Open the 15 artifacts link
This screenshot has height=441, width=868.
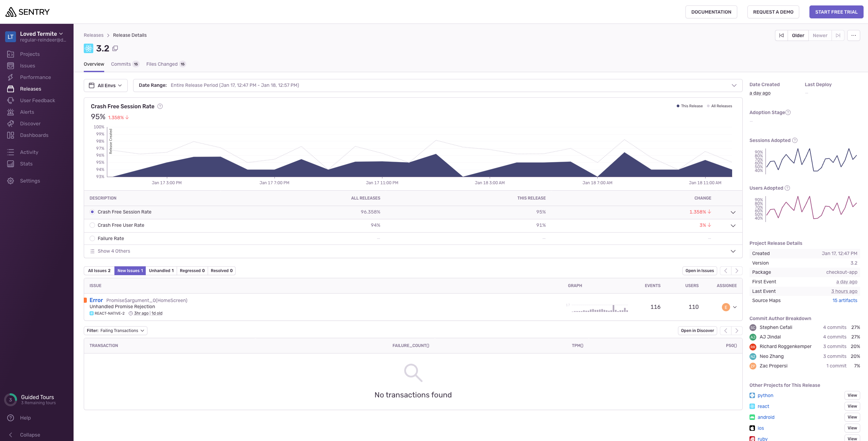click(x=845, y=300)
